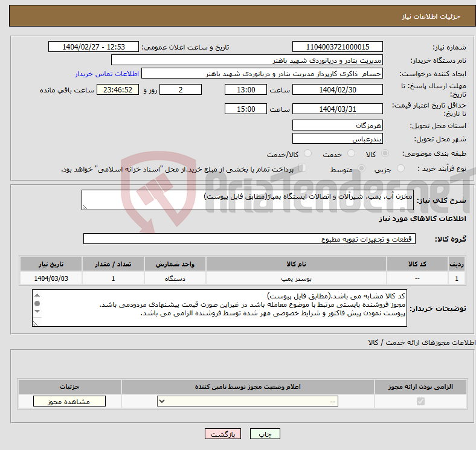This screenshot has height=450, width=476.
Task: Click resize handle of buyer notes box
Action: click(35, 323)
